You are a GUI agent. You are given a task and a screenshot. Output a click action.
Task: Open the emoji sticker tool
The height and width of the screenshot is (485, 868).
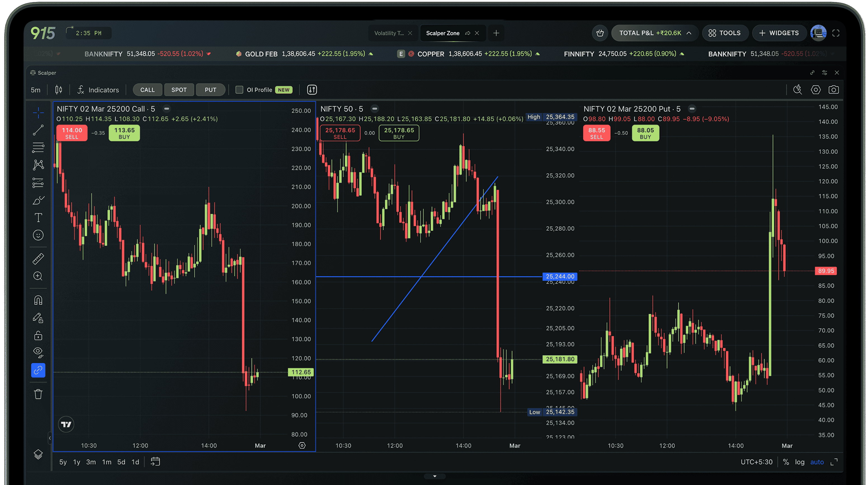click(38, 235)
